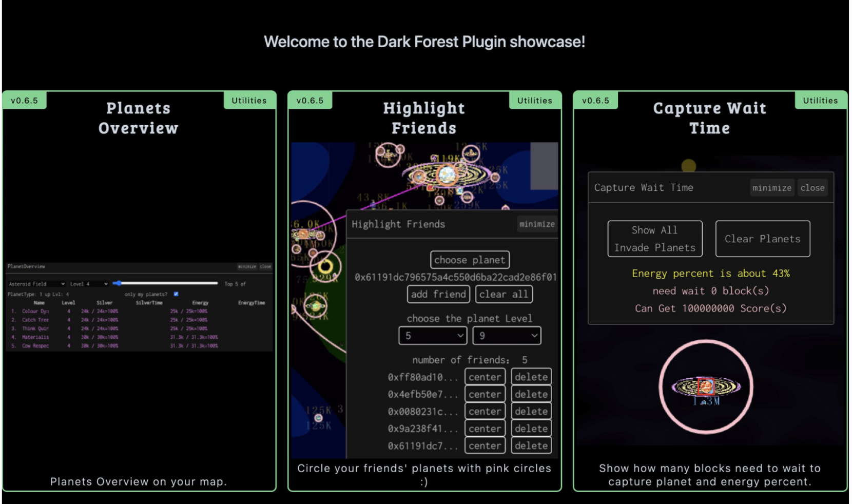Delete friend 0x0080231c
The height and width of the screenshot is (504, 852).
point(531,411)
